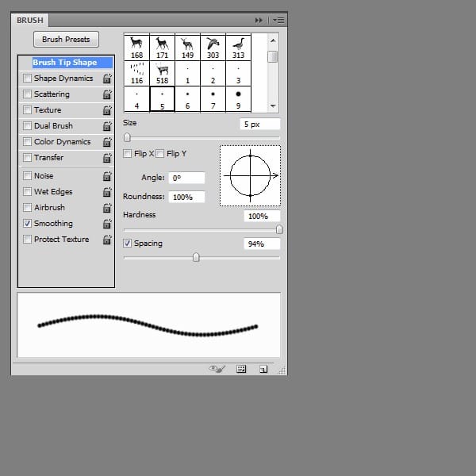Check the Flip X option
The width and height of the screenshot is (476, 476).
[x=129, y=153]
